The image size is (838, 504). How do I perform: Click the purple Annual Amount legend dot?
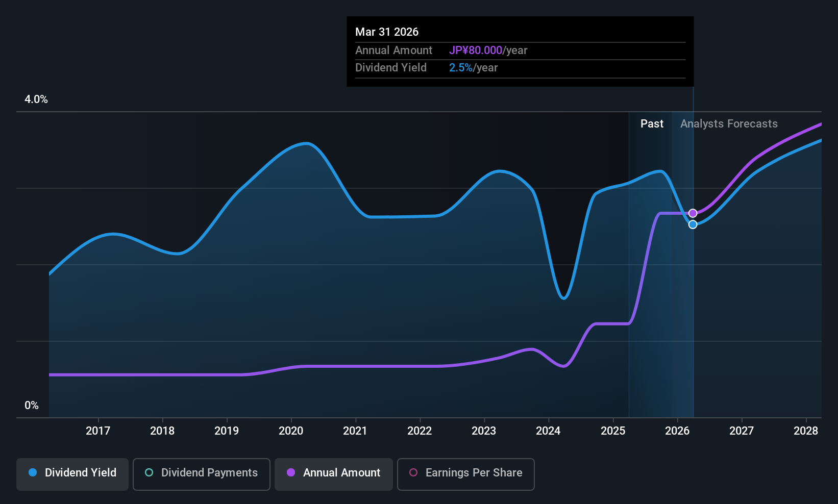pyautogui.click(x=291, y=473)
